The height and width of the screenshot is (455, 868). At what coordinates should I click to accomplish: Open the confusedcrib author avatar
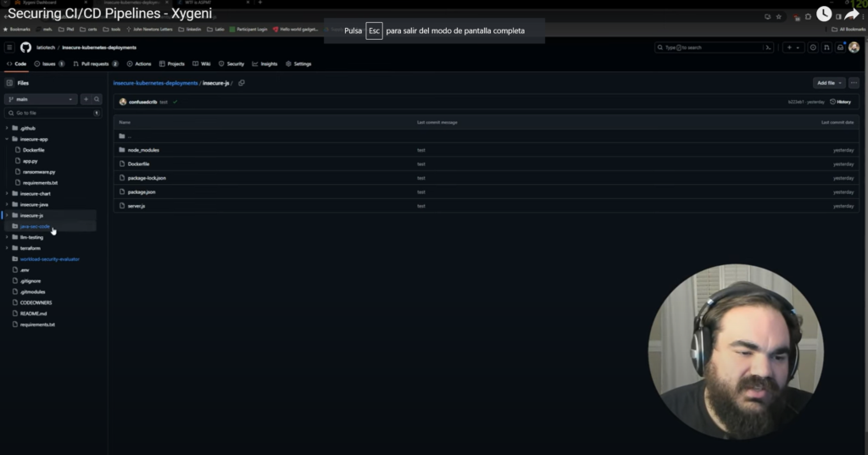tap(123, 102)
